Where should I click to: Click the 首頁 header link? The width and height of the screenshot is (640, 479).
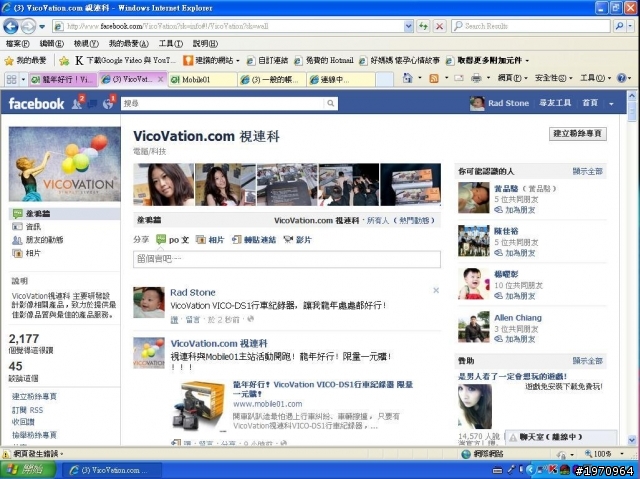point(590,103)
